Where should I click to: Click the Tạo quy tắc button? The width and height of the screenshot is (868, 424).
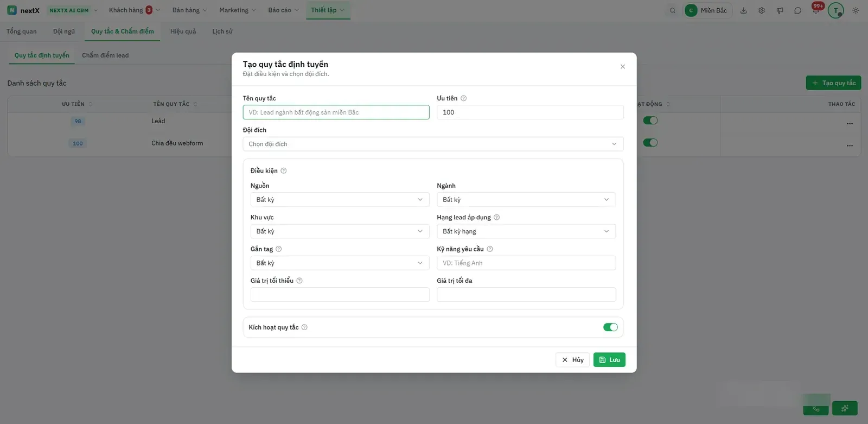[833, 83]
